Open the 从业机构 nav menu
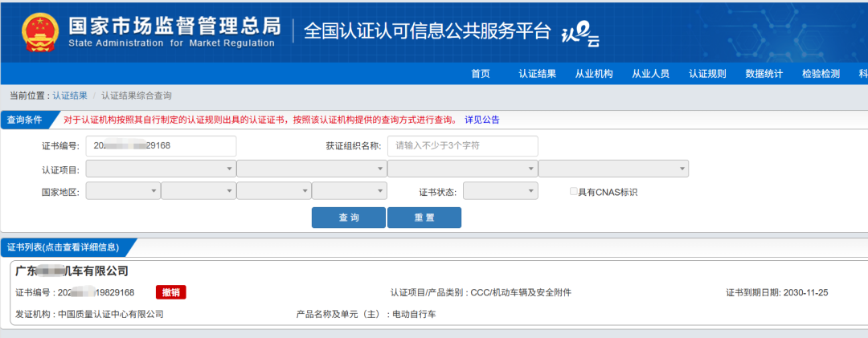The image size is (868, 338). 594,74
